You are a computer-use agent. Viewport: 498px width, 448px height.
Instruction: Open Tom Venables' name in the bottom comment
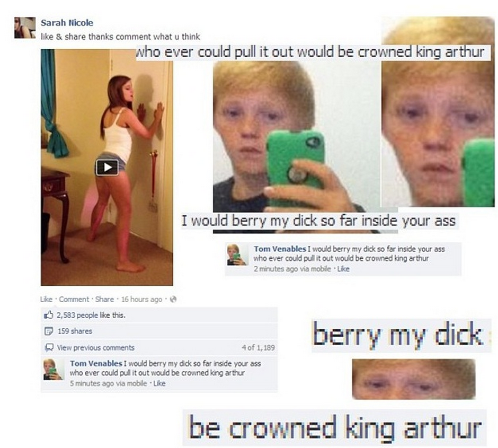coord(96,363)
